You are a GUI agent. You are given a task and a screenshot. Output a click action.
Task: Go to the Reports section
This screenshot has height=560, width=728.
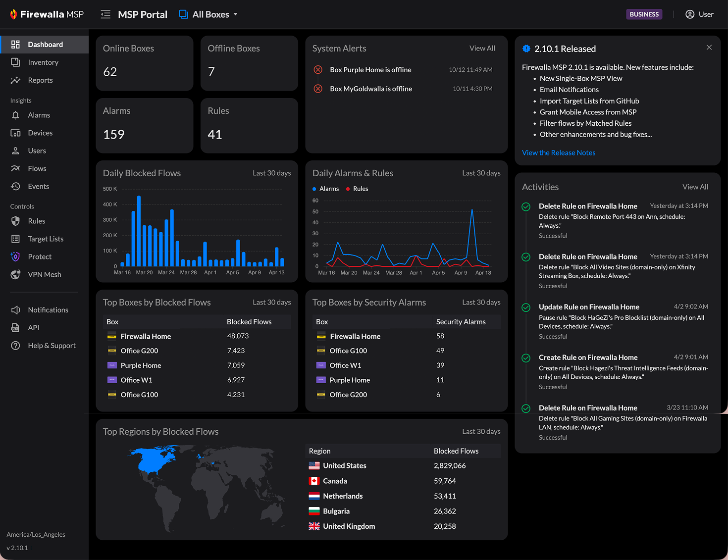(x=40, y=80)
